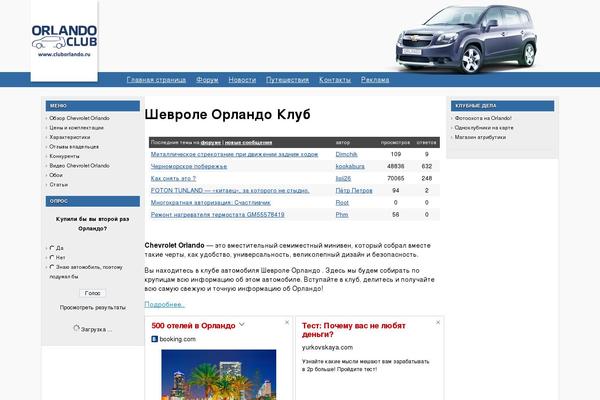This screenshot has height=400, width=600.
Task: Expand the booking.com ad dropdown chevron
Action: click(242, 325)
